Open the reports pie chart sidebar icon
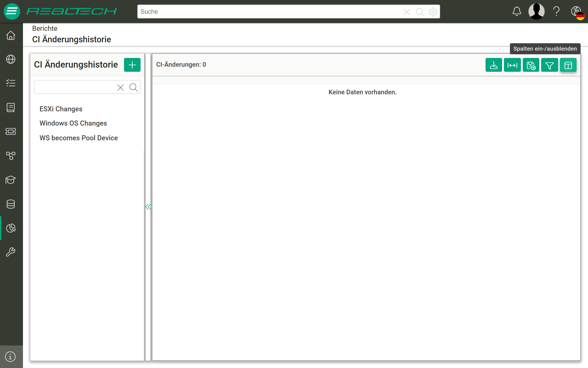Screen dimensions: 588x368 tap(11, 228)
